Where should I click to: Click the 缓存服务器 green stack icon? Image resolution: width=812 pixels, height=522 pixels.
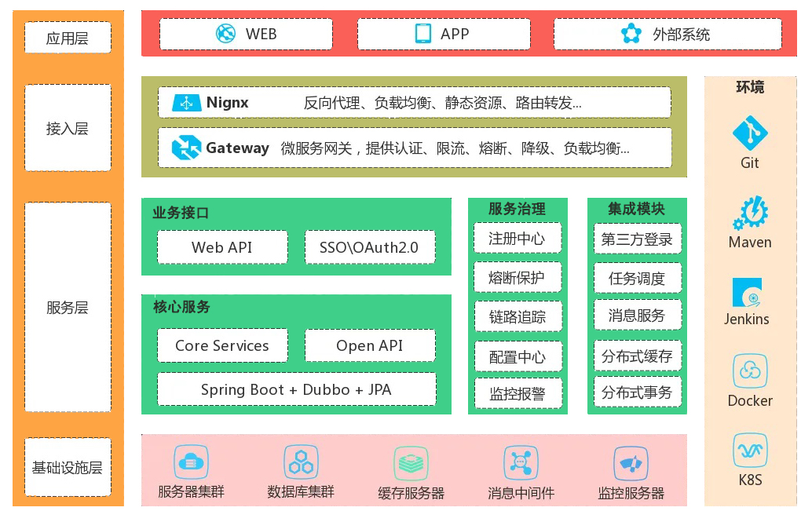pos(411,463)
